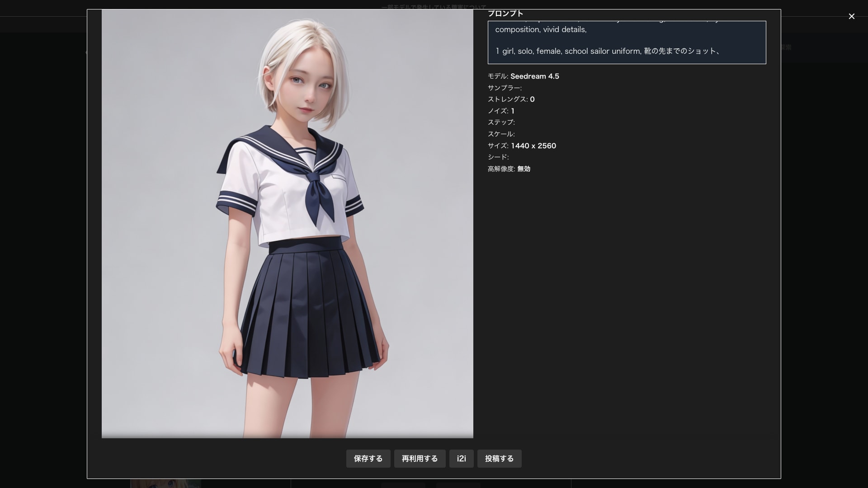Click the 保存する save button
The width and height of the screenshot is (868, 488).
[368, 459]
